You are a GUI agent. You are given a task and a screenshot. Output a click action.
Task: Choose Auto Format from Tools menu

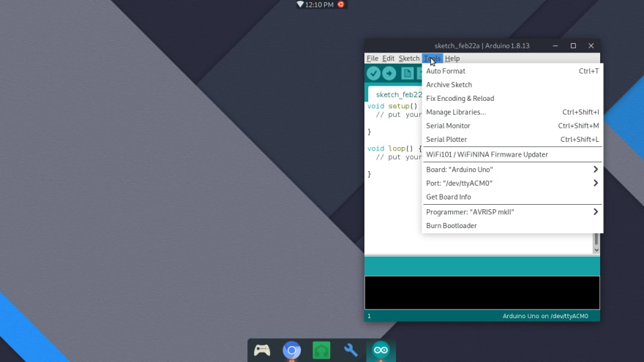point(512,71)
